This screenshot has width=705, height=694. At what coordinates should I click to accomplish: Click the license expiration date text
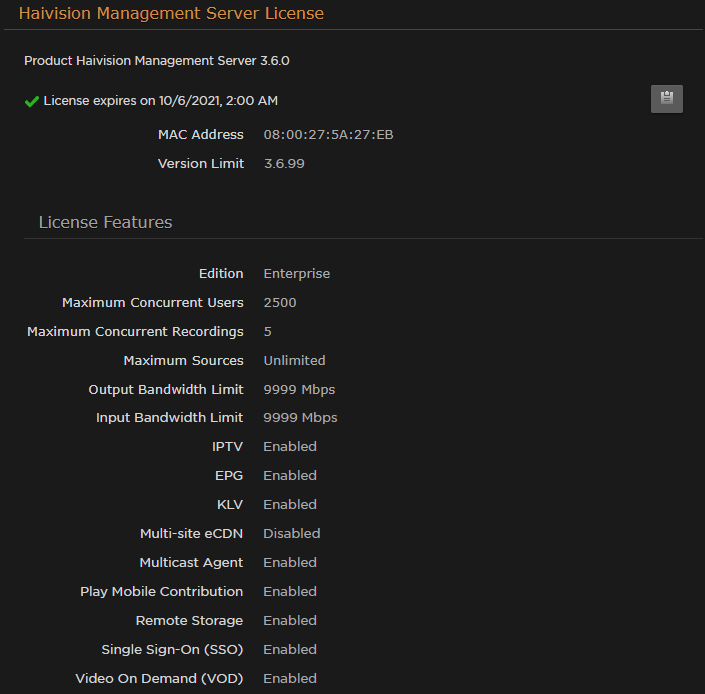[161, 101]
